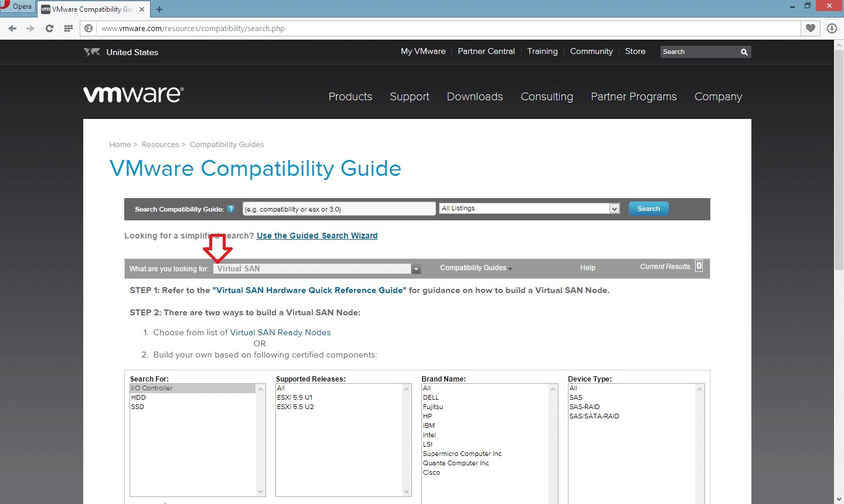Select I/O Controller in Search For list
Viewport: 844px width, 504px height.
tap(193, 388)
